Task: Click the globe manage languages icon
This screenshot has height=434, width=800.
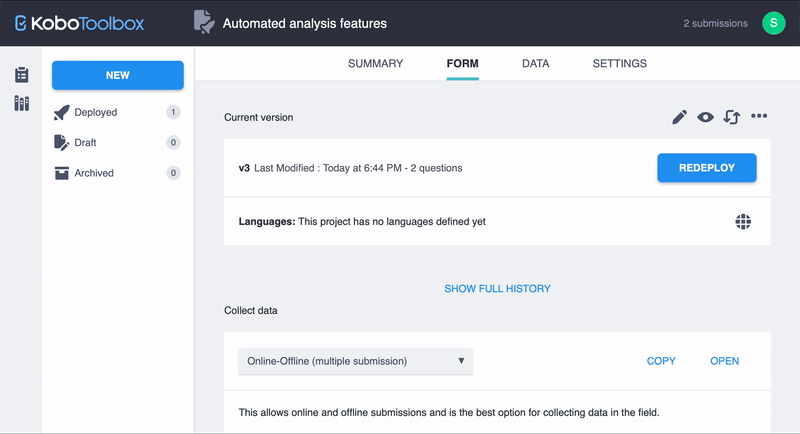Action: tap(743, 222)
